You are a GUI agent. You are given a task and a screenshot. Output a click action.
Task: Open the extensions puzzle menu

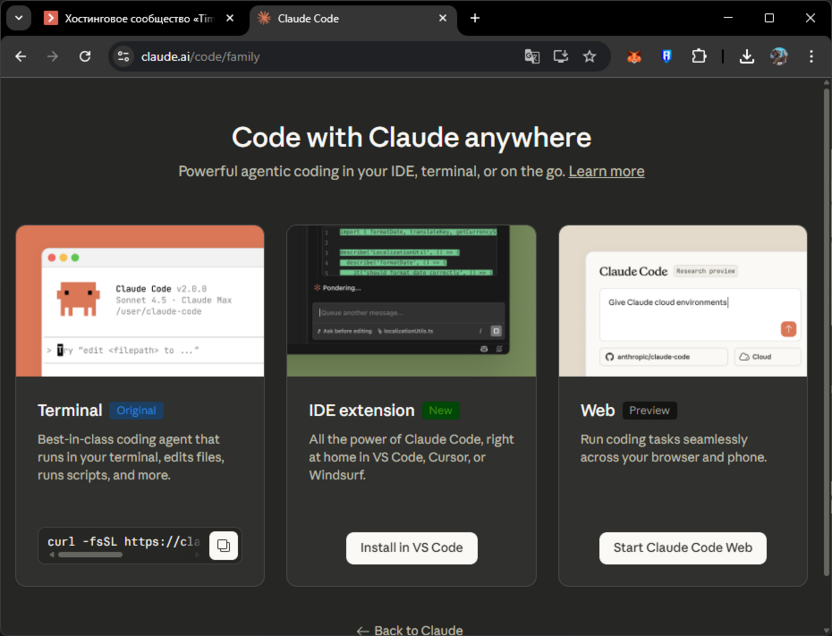pyautogui.click(x=698, y=56)
